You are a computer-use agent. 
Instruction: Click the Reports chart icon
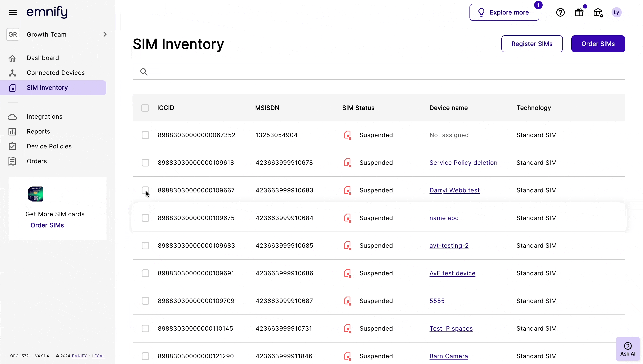[12, 131]
